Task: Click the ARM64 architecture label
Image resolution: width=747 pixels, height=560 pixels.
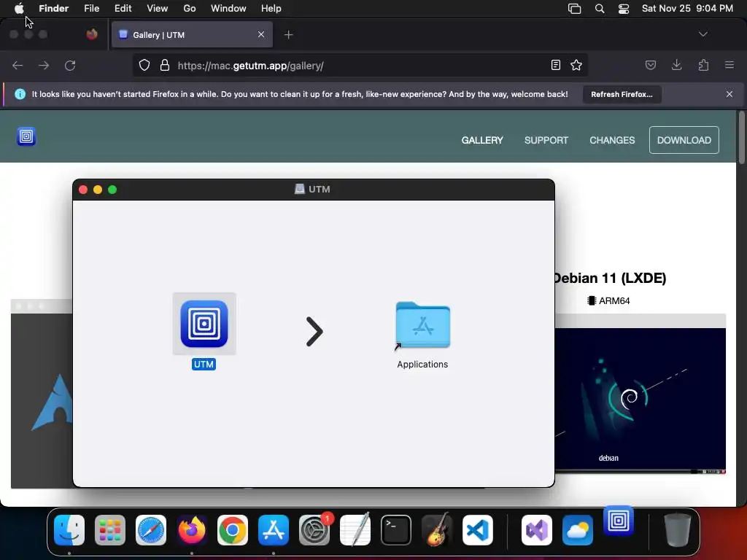Action: point(609,300)
